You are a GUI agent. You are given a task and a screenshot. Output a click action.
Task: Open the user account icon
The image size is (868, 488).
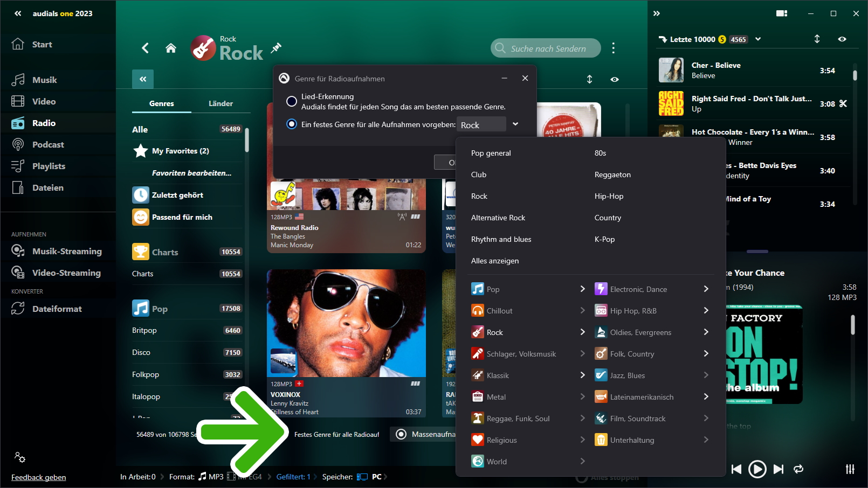tap(20, 457)
